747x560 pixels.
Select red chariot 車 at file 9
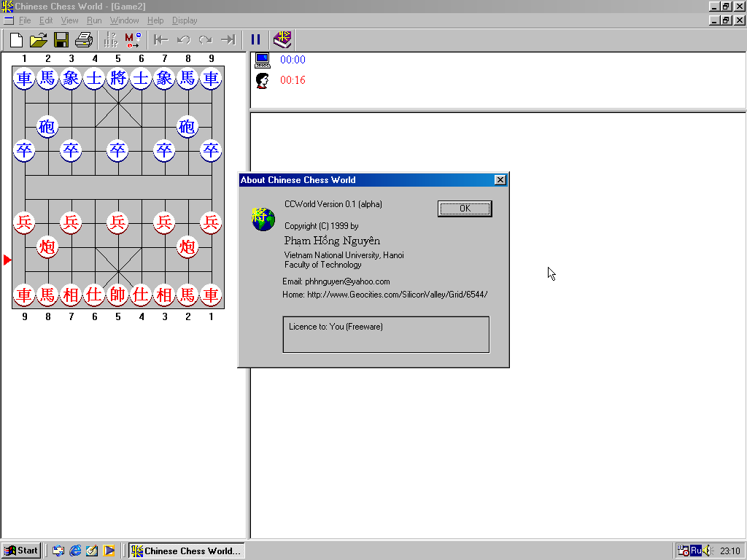pos(24,295)
